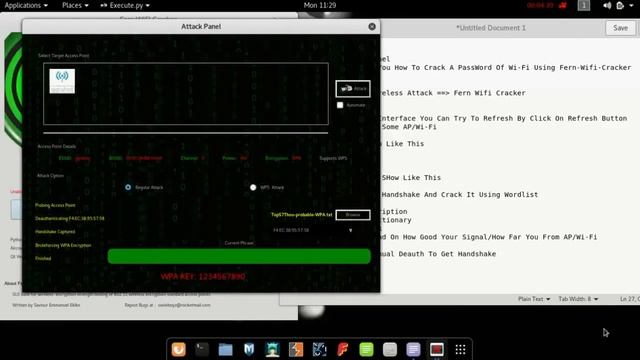Open the Tab Width dropdown

coord(578,299)
